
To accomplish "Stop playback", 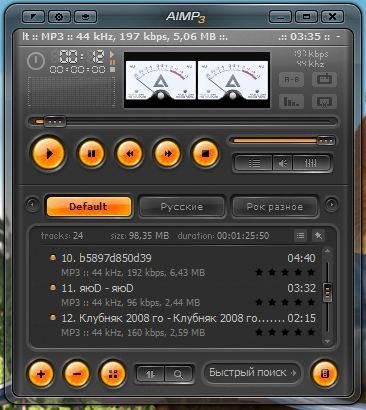I will [205, 154].
